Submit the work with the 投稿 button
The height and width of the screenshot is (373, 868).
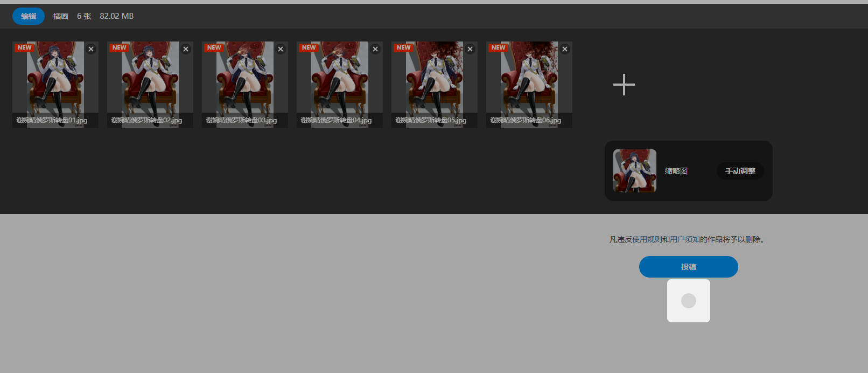689,267
